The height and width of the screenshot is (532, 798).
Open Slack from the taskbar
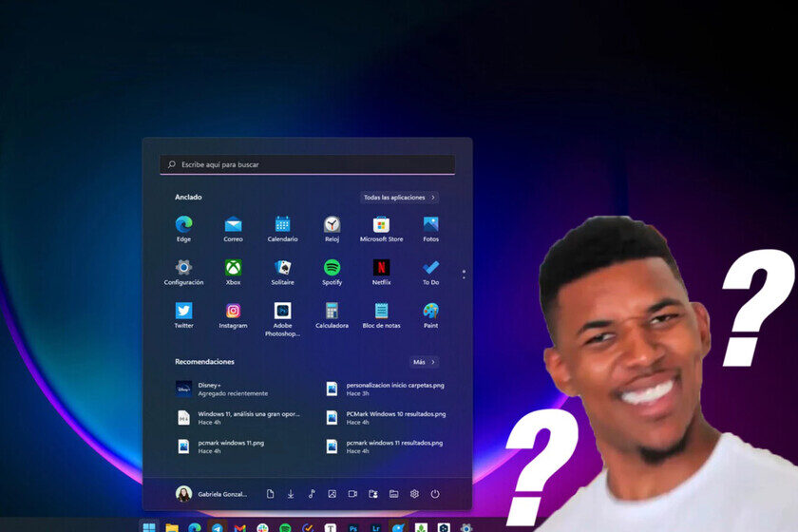click(x=262, y=528)
